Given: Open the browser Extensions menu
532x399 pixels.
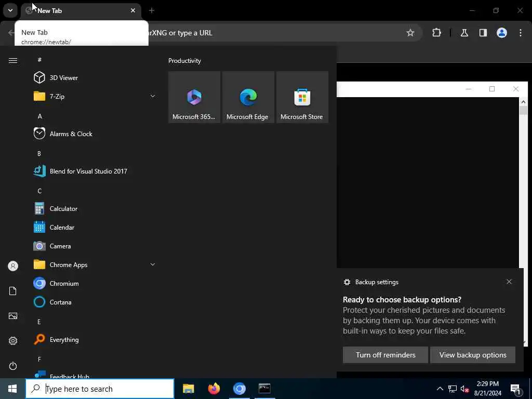Looking at the screenshot, I should 436,33.
